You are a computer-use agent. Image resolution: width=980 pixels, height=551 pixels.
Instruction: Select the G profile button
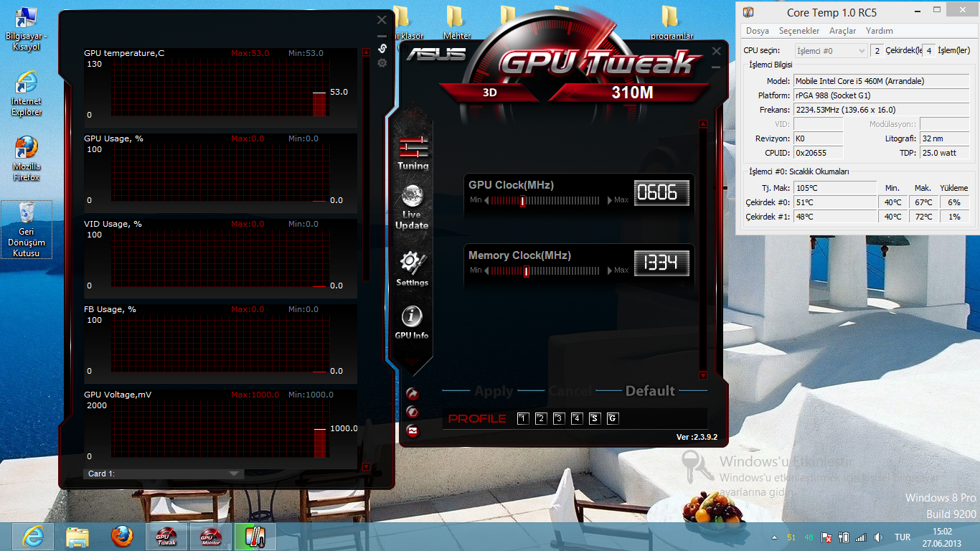[x=612, y=419]
